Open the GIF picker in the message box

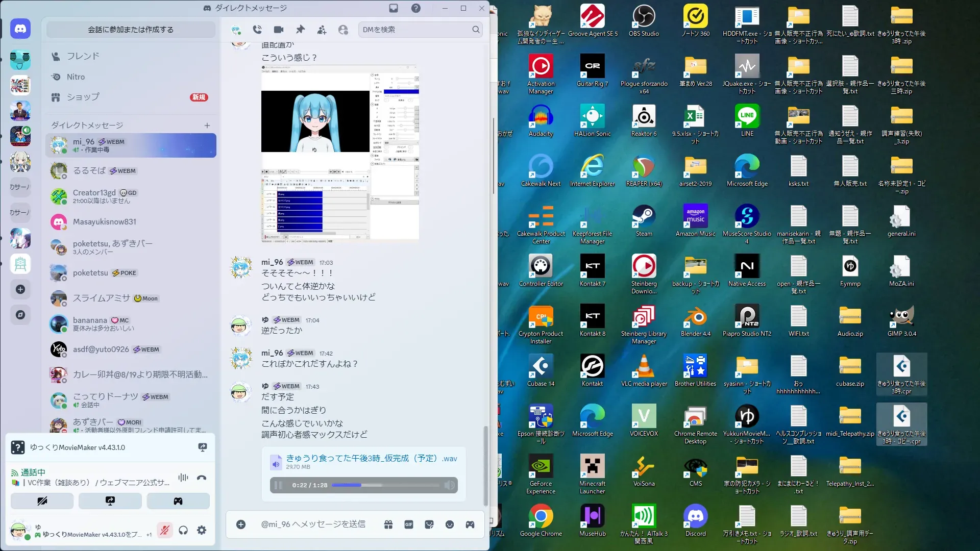click(x=409, y=524)
